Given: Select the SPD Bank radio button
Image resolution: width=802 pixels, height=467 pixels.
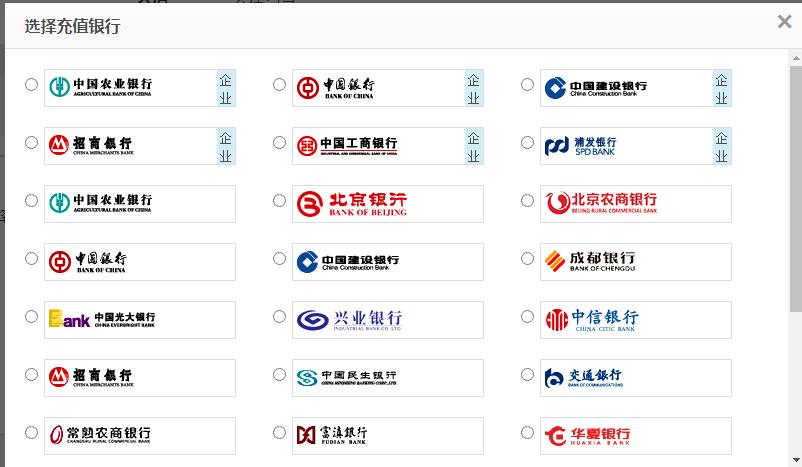Looking at the screenshot, I should point(527,142).
